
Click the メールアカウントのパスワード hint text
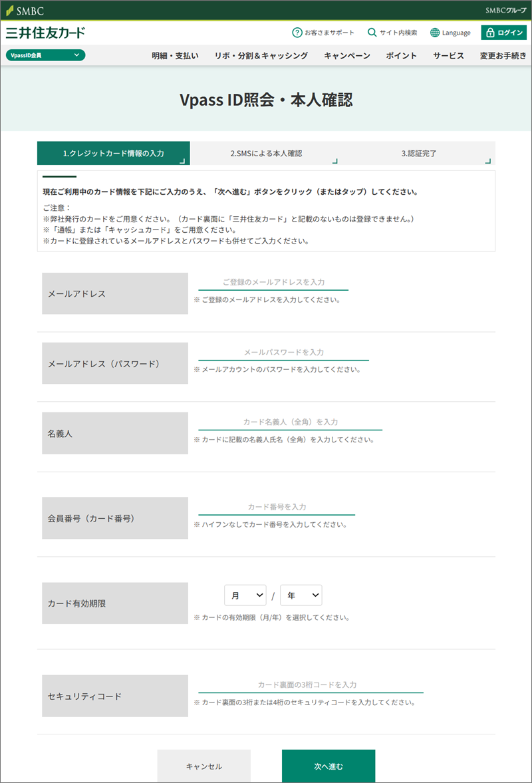277,370
